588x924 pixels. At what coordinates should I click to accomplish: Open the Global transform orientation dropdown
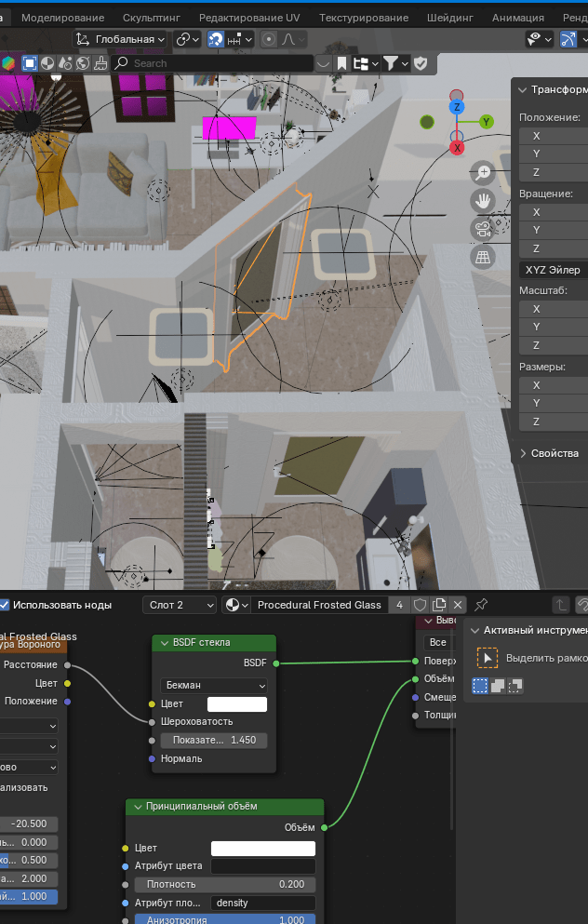coord(120,39)
